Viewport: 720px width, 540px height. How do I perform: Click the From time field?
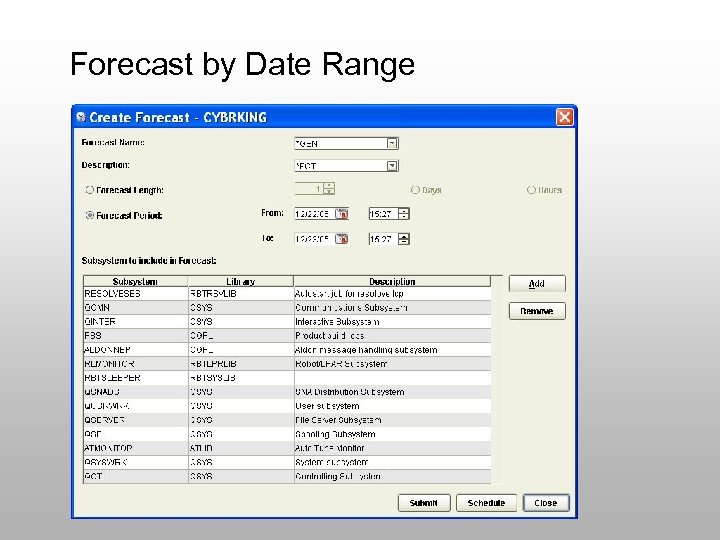[x=383, y=214]
